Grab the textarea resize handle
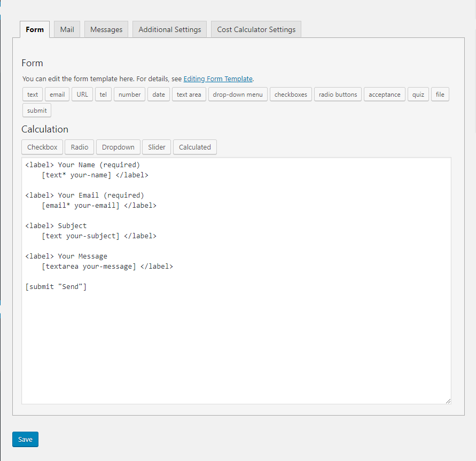Viewport: 476px width, 461px height. coord(448,401)
